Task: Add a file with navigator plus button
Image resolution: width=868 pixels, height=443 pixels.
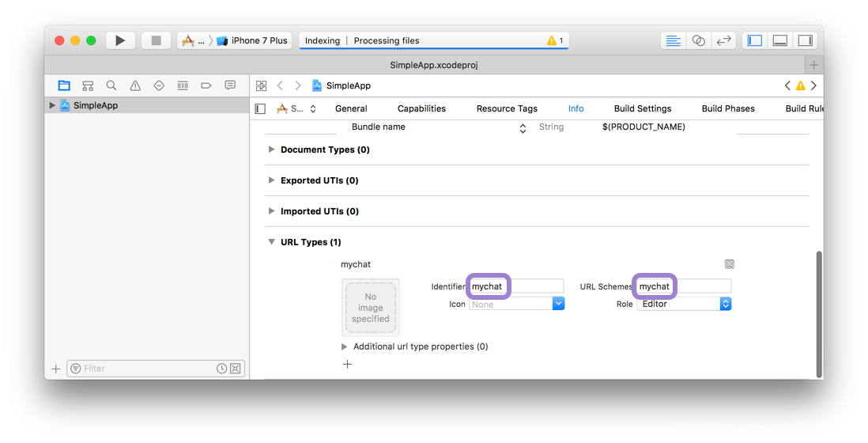Action: (55, 369)
